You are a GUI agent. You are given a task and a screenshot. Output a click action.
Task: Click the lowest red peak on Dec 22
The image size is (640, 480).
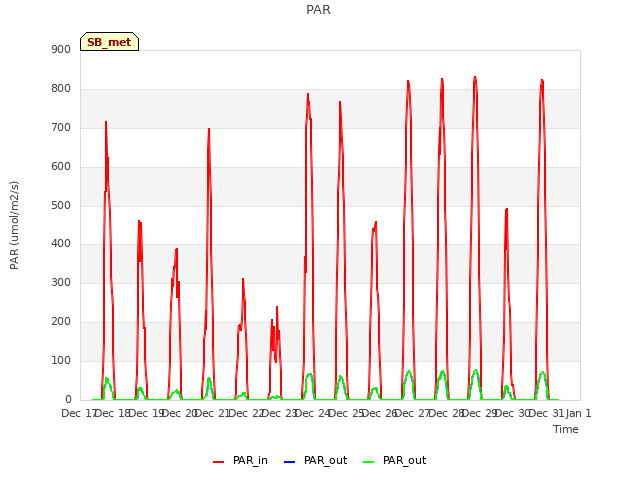277,307
